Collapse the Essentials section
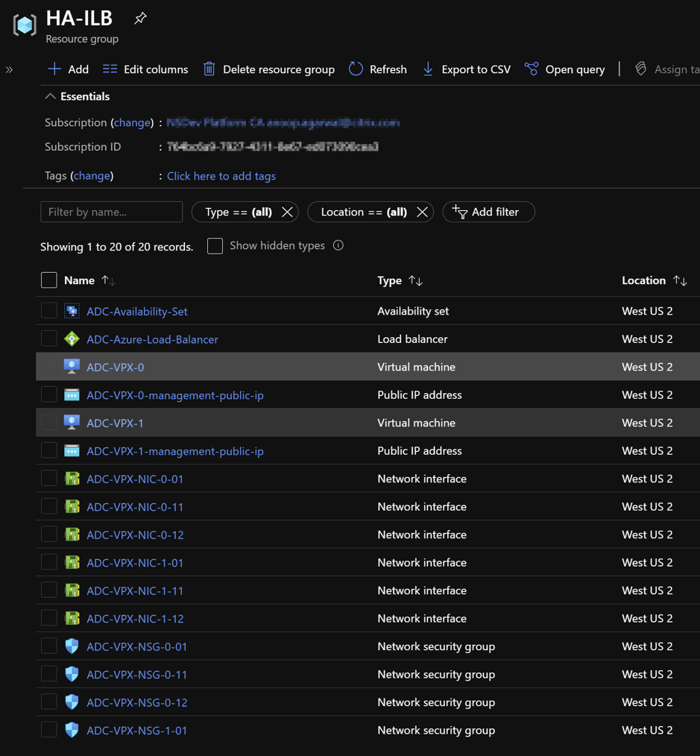Viewport: 700px width, 756px height. (78, 96)
